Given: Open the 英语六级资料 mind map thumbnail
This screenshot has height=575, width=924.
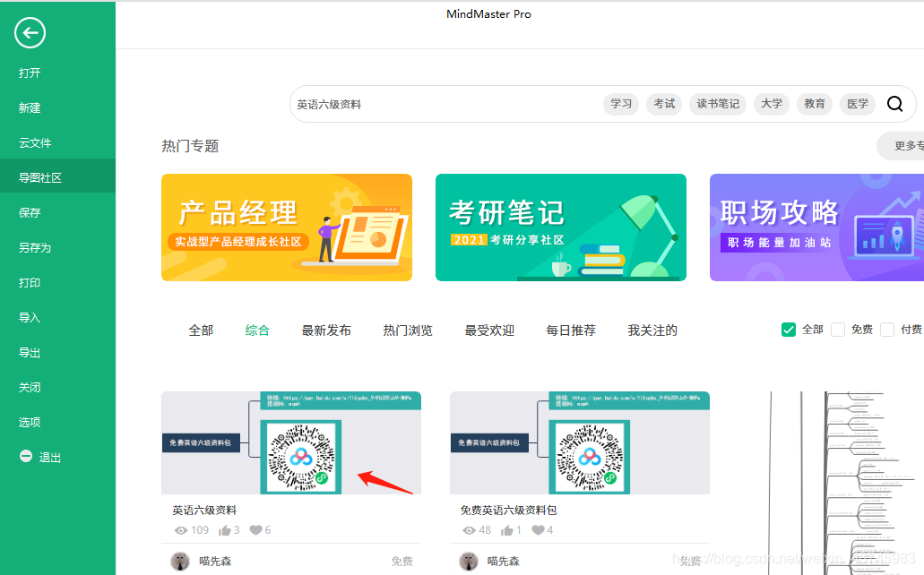Looking at the screenshot, I should point(291,443).
